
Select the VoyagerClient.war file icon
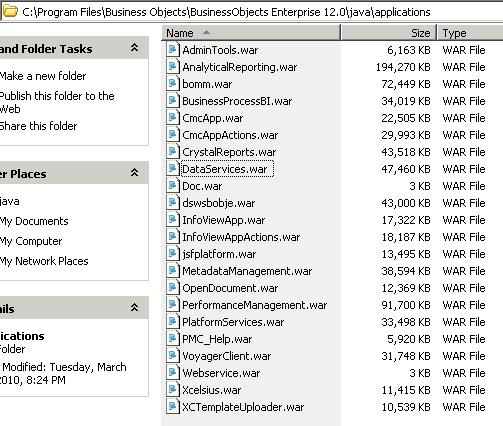(173, 356)
